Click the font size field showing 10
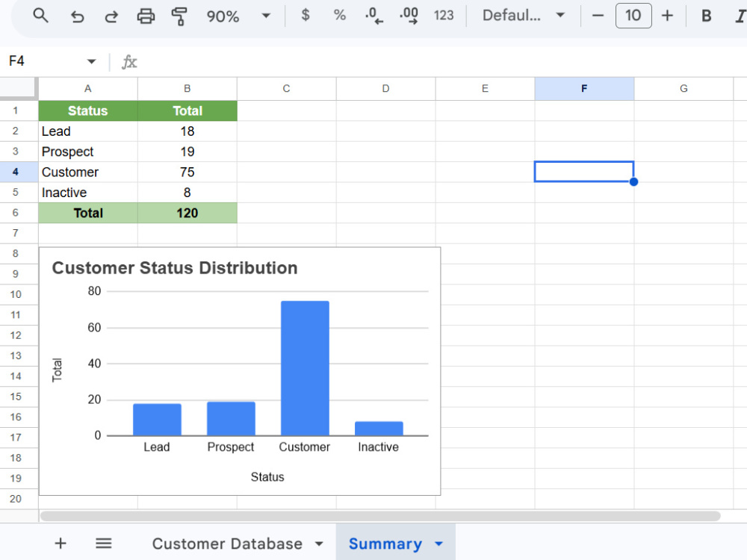 pos(633,15)
